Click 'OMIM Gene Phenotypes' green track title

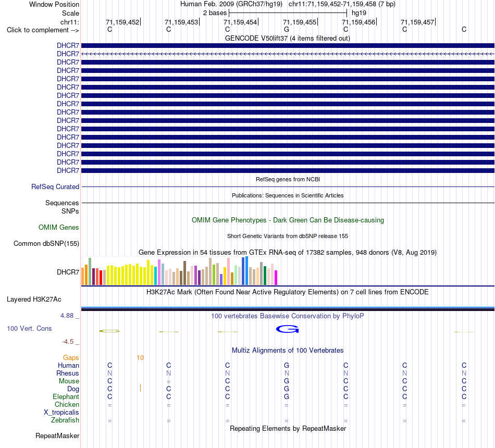[x=288, y=220]
